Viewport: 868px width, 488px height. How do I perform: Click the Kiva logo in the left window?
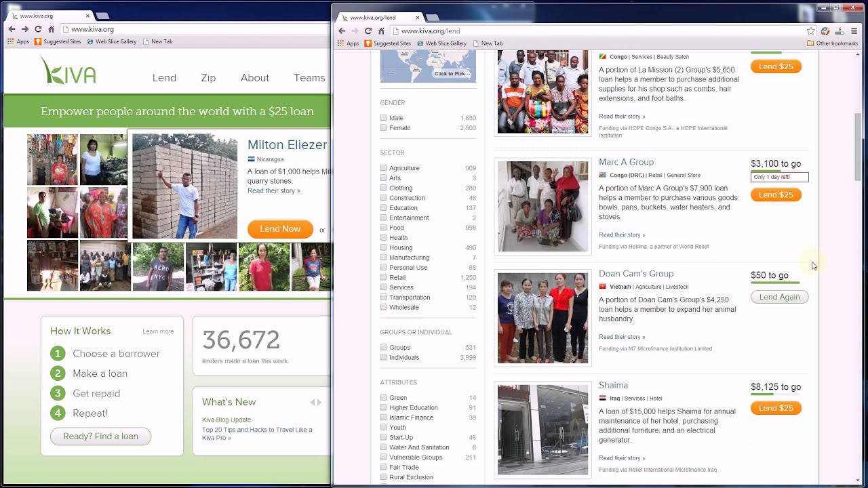pos(68,71)
